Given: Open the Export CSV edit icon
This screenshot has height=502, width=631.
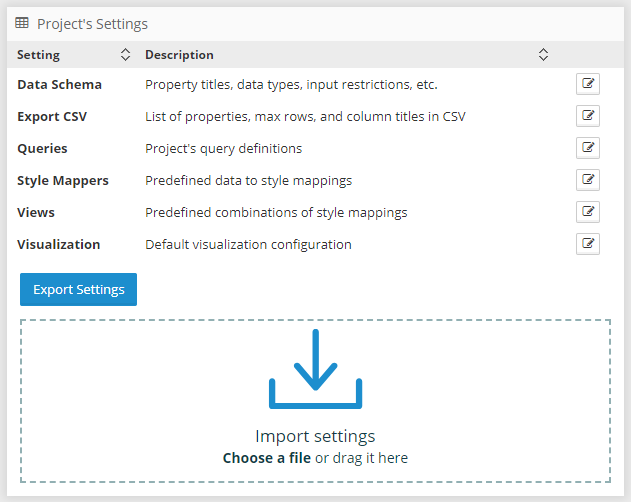Looking at the screenshot, I should tap(588, 116).
